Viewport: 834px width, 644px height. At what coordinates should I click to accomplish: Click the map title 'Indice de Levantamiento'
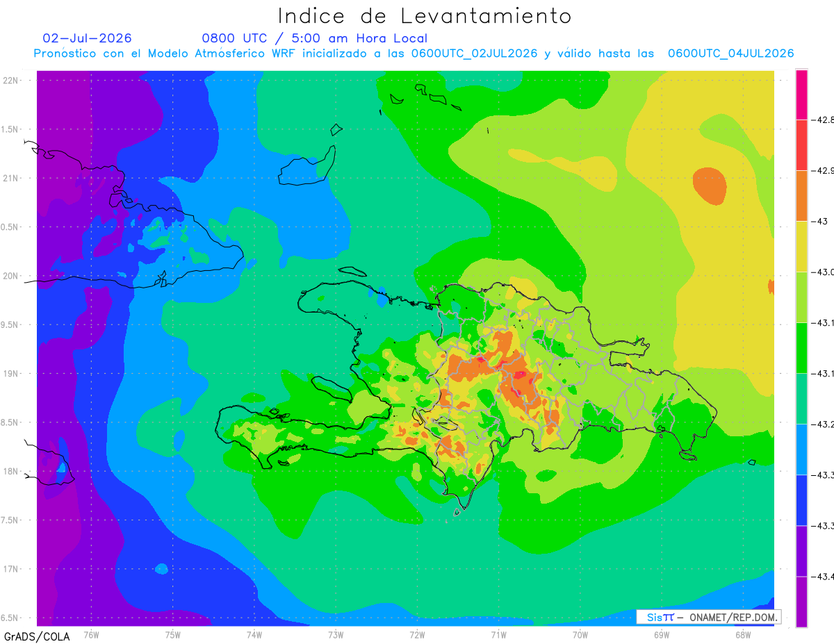pyautogui.click(x=425, y=15)
